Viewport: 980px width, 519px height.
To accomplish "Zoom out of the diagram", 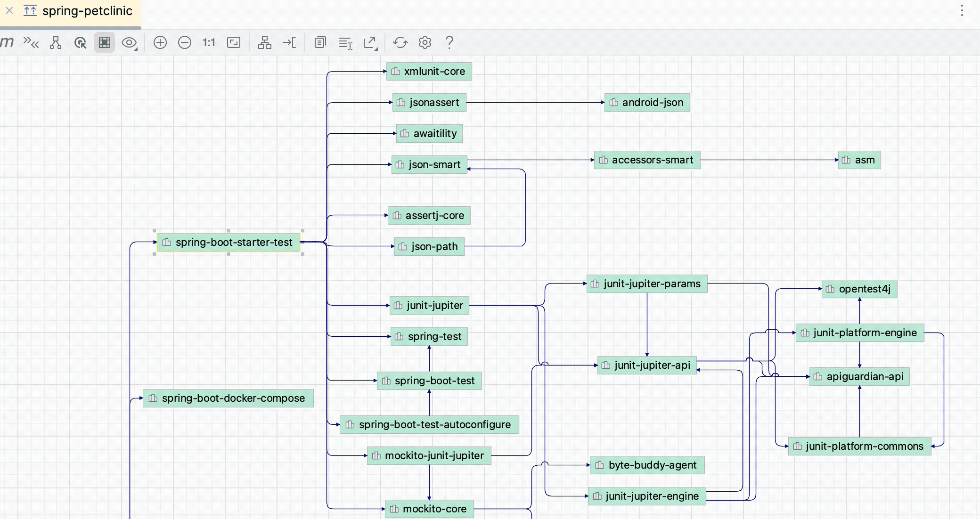I will 185,42.
